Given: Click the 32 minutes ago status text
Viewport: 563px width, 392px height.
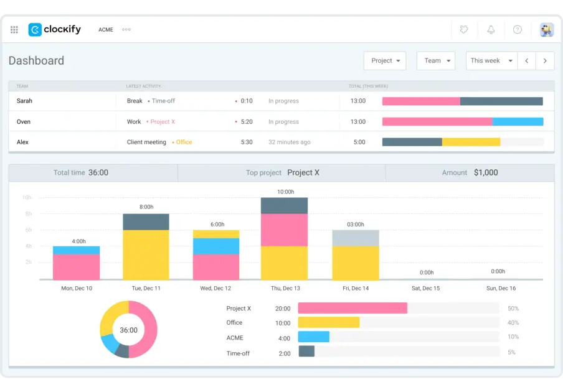Looking at the screenshot, I should click(x=289, y=142).
